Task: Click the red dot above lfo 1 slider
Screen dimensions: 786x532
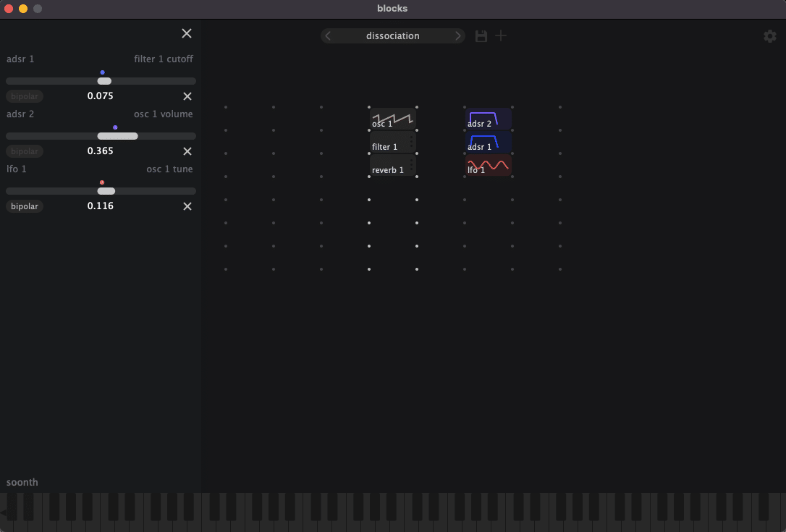Action: pyautogui.click(x=102, y=182)
